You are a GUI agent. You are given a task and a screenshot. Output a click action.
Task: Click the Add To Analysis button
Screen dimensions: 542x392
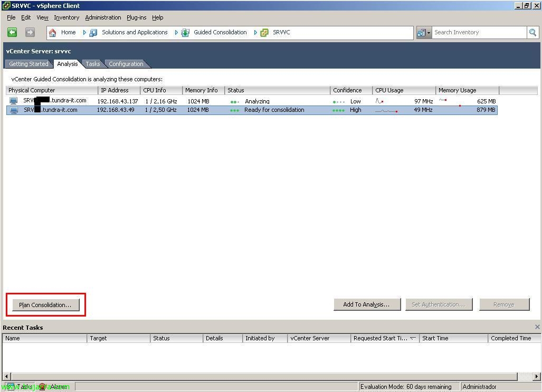tap(367, 304)
